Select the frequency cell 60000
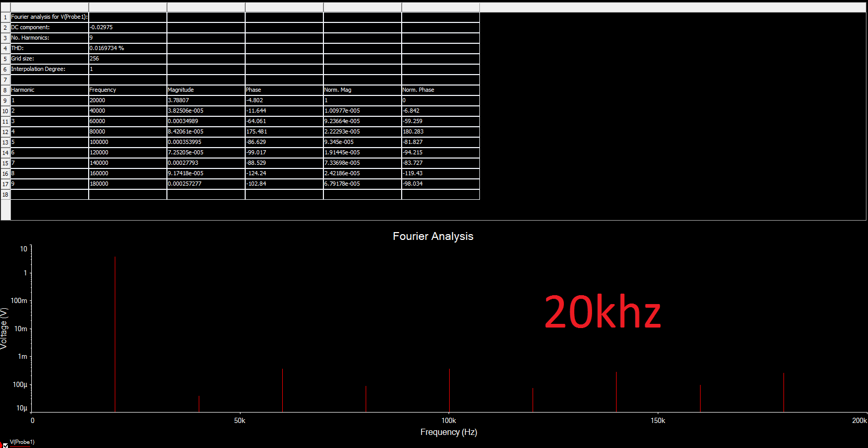Image resolution: width=868 pixels, height=448 pixels. click(x=128, y=122)
